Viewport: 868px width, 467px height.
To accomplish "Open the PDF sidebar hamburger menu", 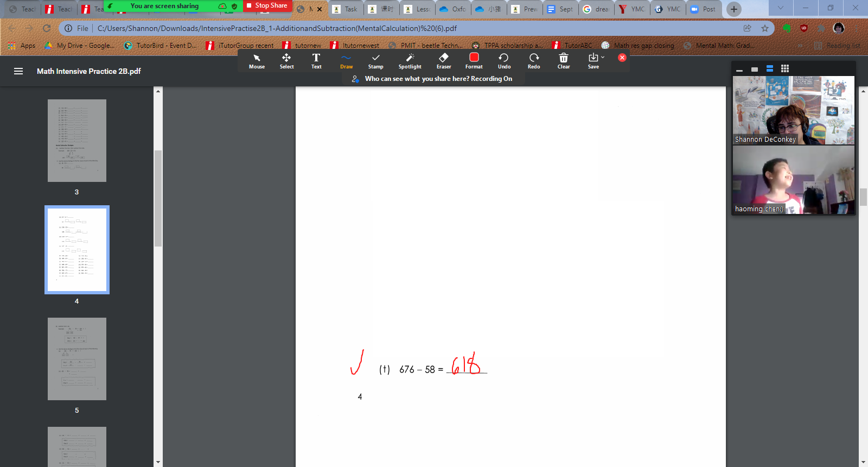I will point(18,71).
